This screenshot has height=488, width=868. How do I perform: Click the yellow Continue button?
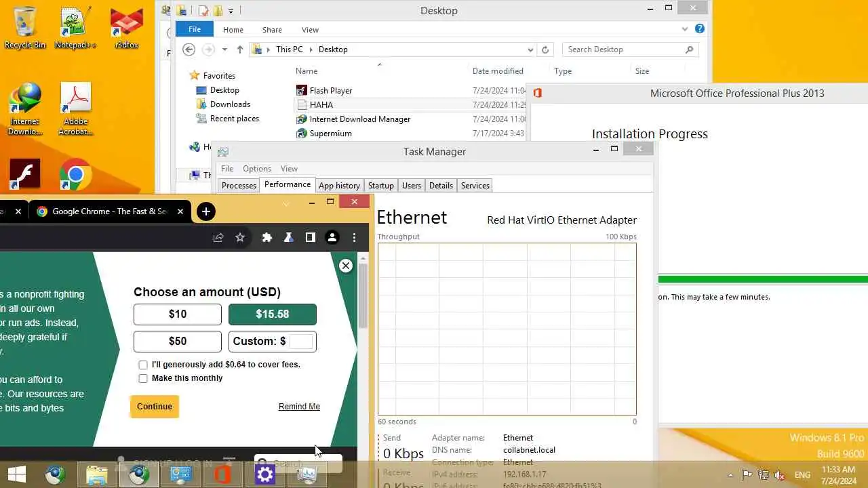click(155, 407)
